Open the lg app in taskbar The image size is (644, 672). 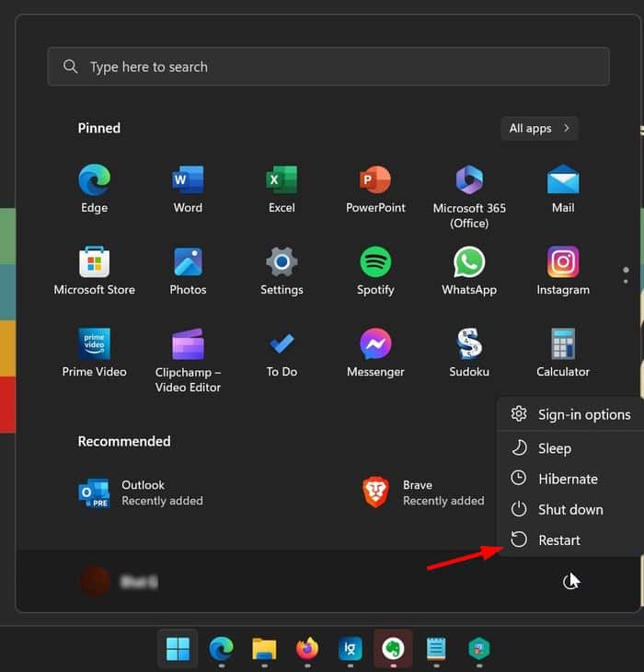(351, 649)
